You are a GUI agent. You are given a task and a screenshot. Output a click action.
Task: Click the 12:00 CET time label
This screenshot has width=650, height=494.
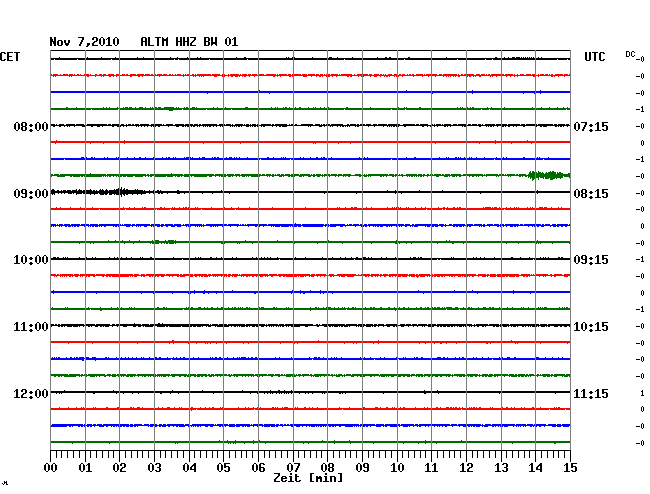tap(31, 393)
